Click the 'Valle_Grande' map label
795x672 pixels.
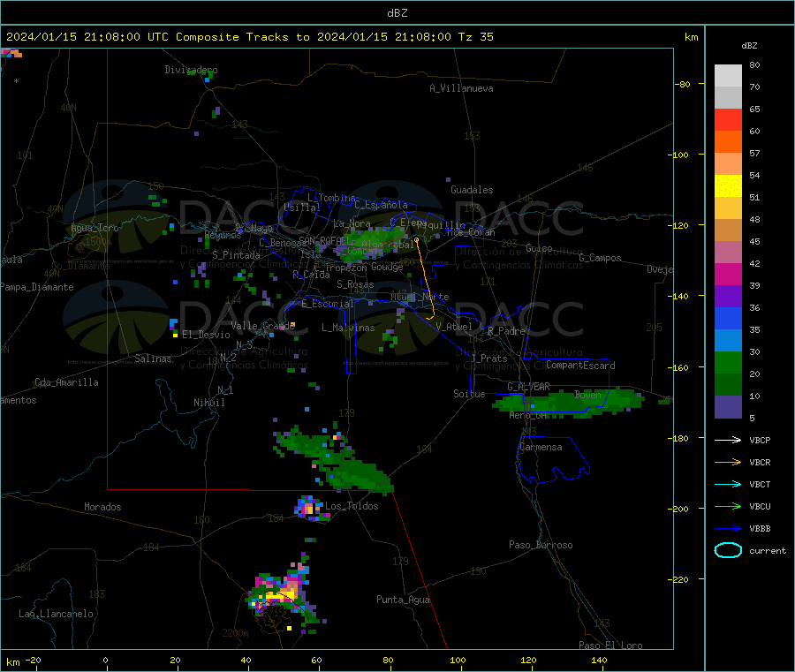[x=262, y=326]
